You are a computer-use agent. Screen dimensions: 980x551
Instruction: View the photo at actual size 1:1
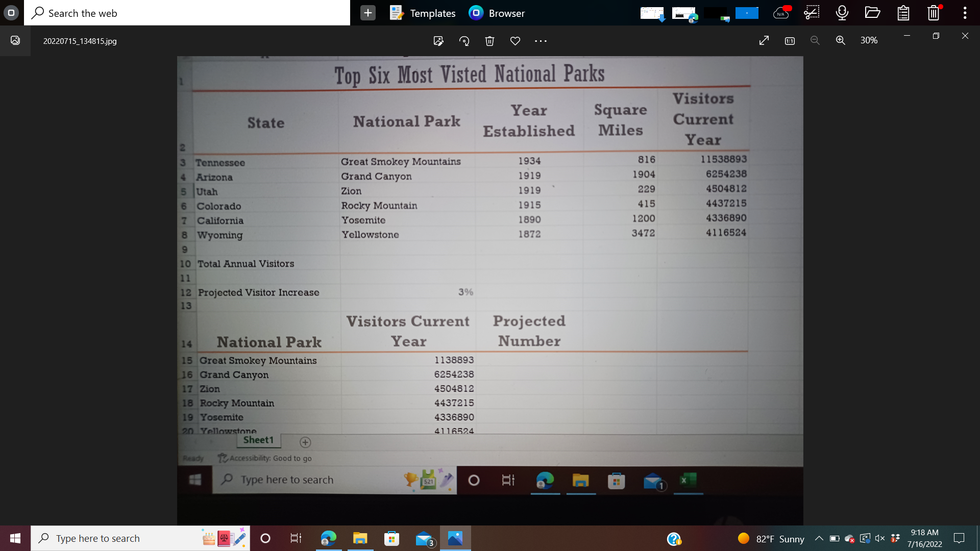790,40
